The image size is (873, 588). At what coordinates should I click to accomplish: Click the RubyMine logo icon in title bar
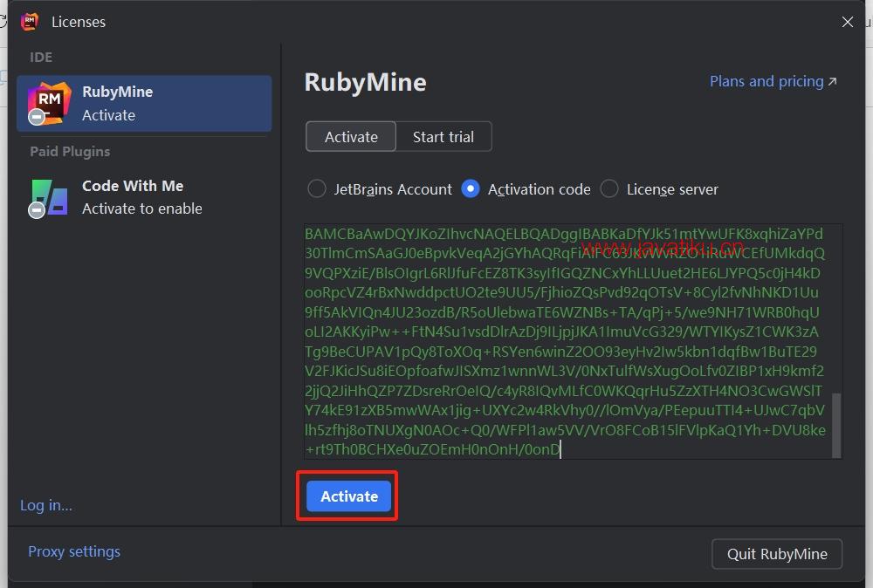30,22
